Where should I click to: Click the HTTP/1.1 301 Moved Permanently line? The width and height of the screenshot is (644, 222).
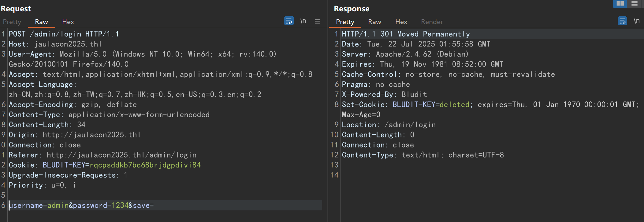[406, 34]
